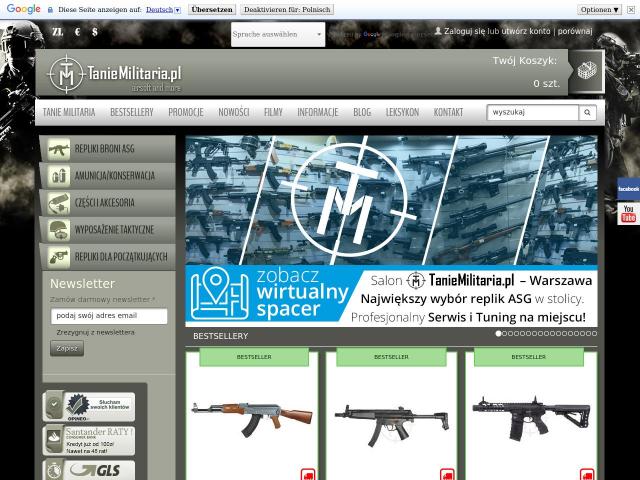
Task: Open the MP5 bestseller product image
Action: pos(391,425)
